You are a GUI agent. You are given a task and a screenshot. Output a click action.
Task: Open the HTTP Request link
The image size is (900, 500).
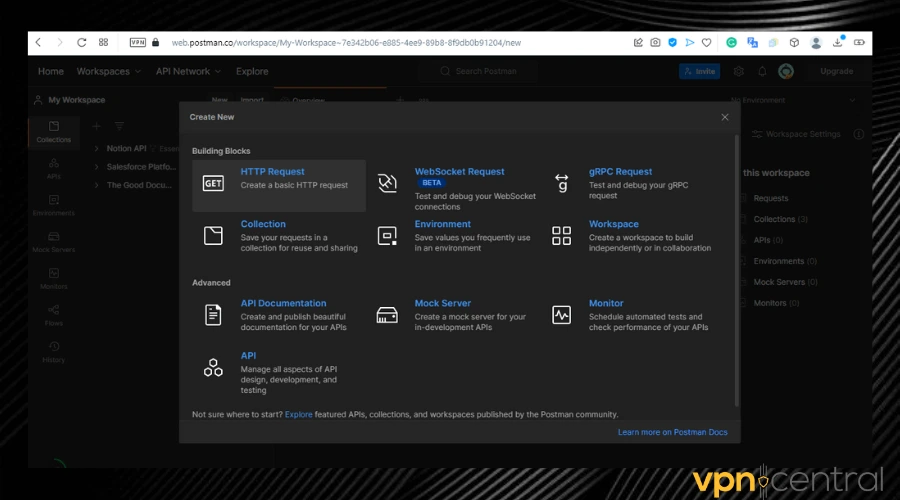273,172
